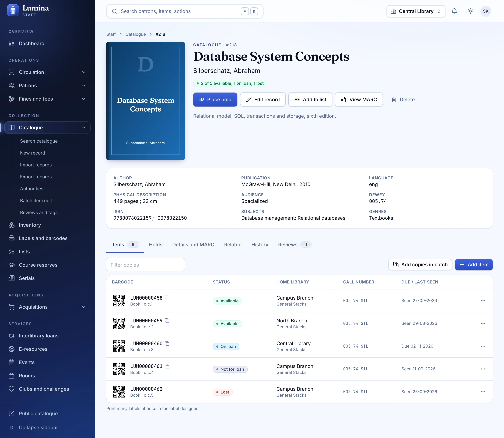This screenshot has width=504, height=438.
Task: Open Batch item edit submenu item
Action: [x=36, y=200]
